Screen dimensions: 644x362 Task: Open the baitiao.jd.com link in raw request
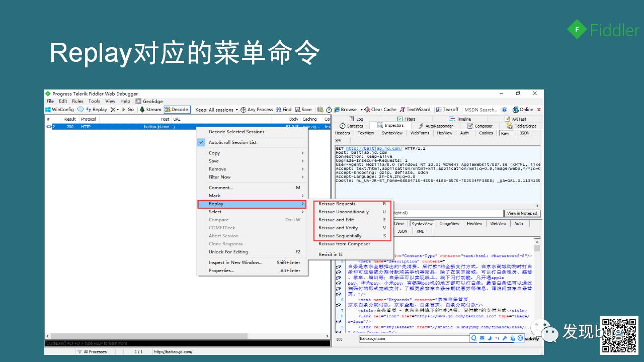(x=374, y=148)
